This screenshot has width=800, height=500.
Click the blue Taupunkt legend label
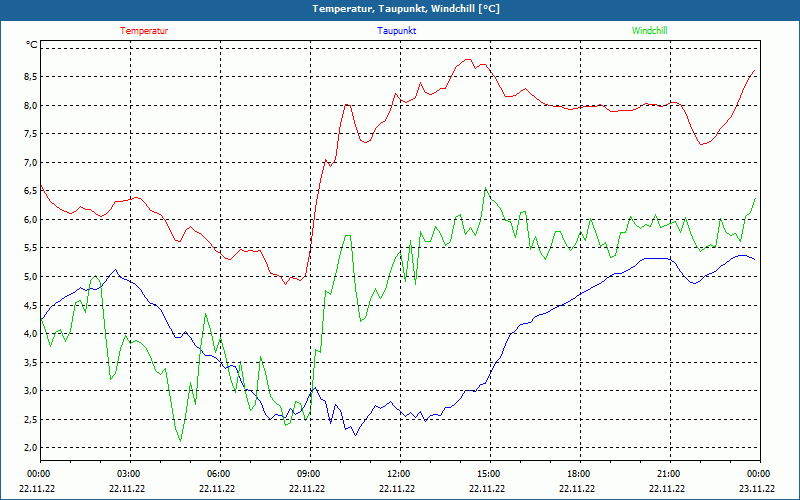[396, 31]
